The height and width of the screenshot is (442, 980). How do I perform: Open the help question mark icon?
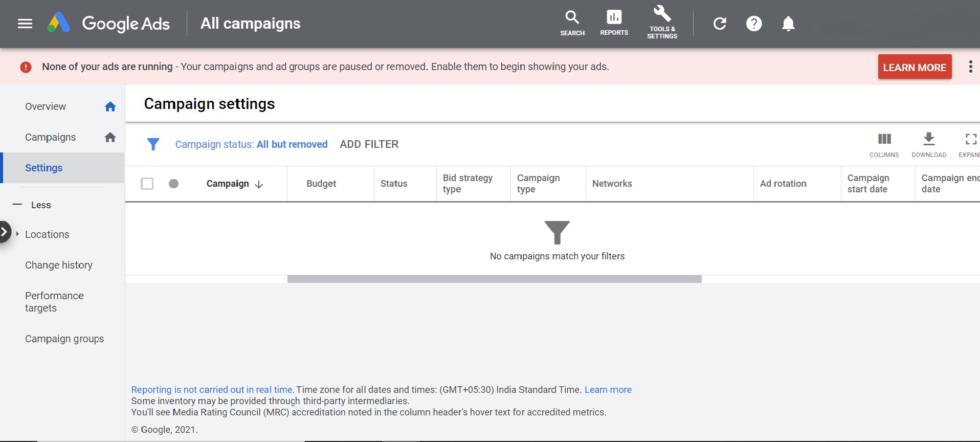(x=754, y=24)
